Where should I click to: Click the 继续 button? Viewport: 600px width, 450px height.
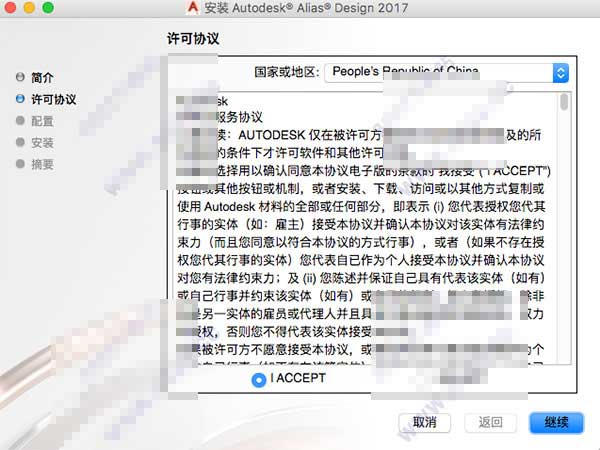point(557,422)
